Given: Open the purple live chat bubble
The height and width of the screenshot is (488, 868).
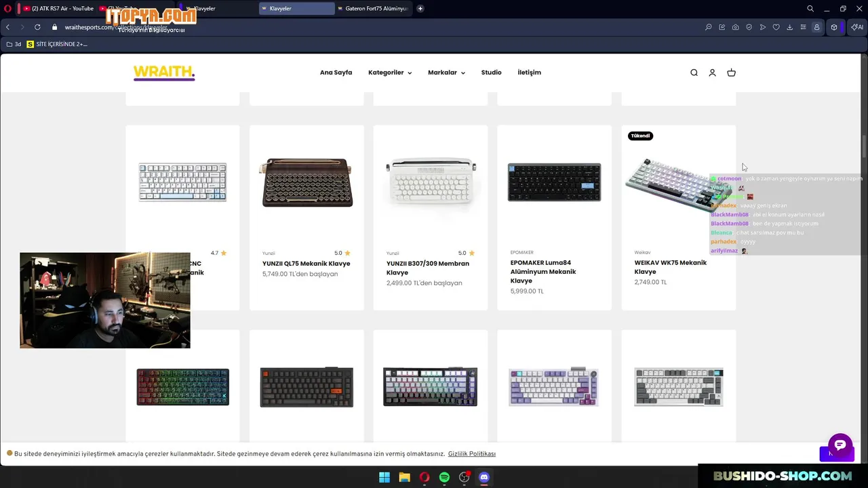Looking at the screenshot, I should [x=840, y=445].
